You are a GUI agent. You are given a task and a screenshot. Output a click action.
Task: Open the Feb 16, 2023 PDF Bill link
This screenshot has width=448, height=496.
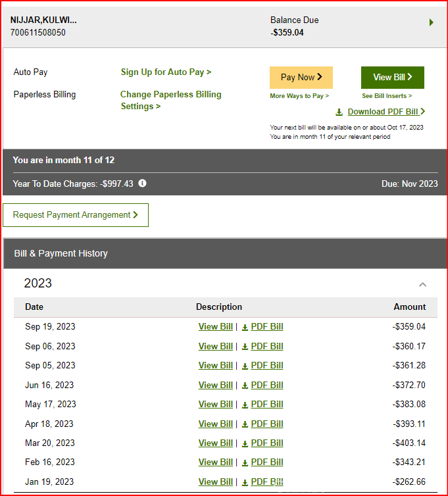coord(267,462)
